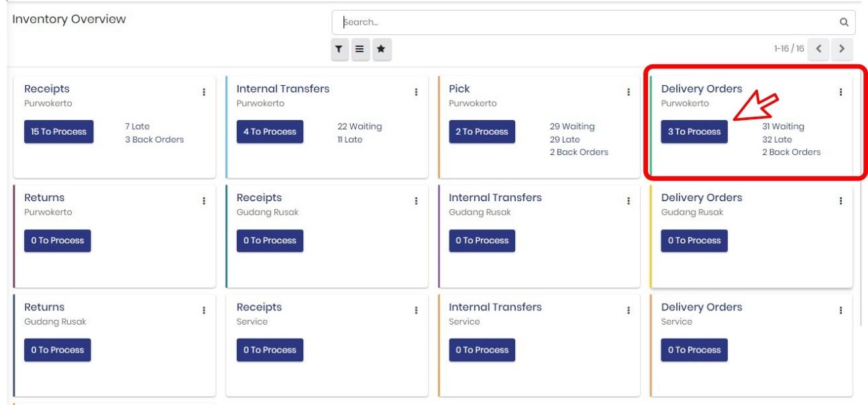Open kebab menu on Returns Gudang Rusak
The width and height of the screenshot is (868, 405).
[203, 310]
